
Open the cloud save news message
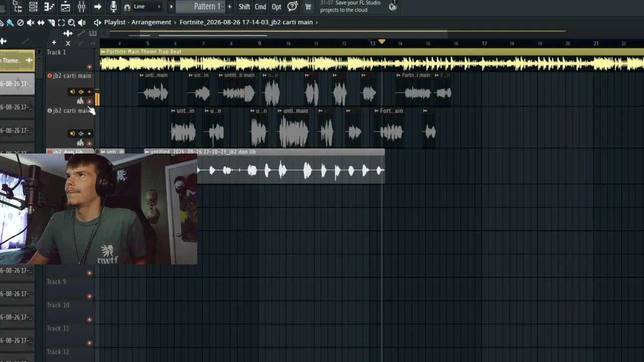coord(351,7)
